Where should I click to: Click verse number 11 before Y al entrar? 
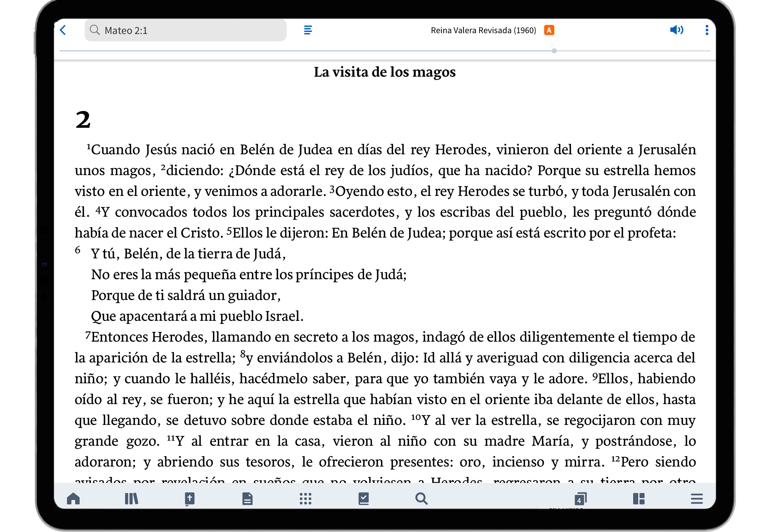coord(171,438)
